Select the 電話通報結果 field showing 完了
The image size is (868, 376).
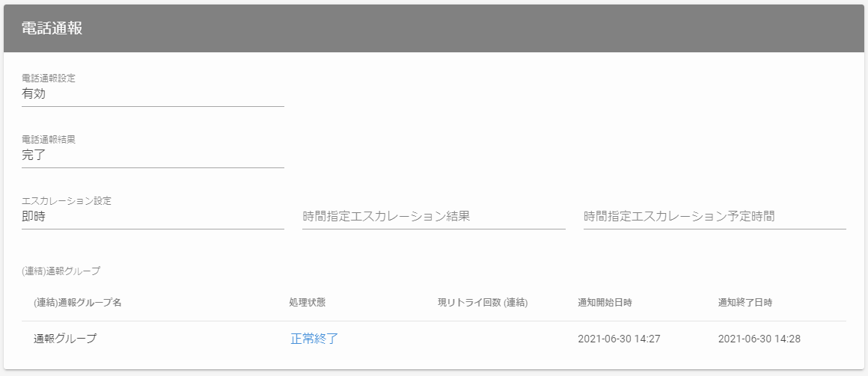click(153, 155)
